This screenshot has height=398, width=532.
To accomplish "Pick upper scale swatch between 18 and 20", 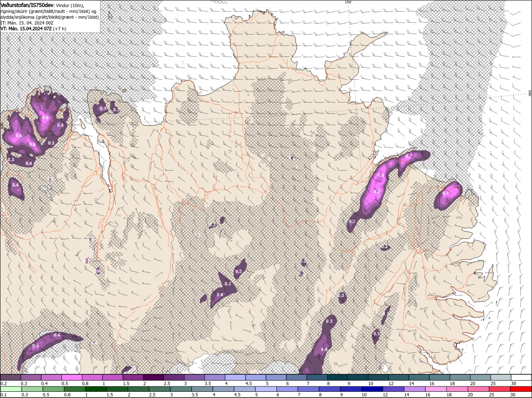I will (x=460, y=377).
